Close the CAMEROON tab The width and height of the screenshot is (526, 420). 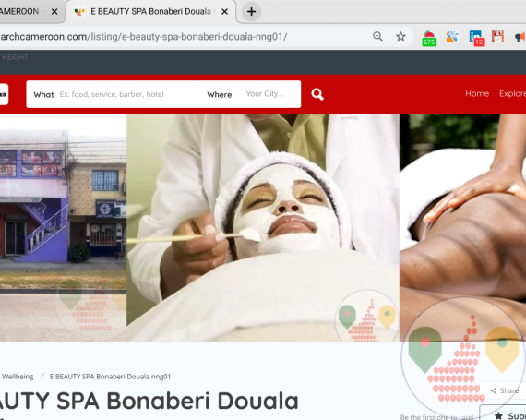pyautogui.click(x=54, y=12)
